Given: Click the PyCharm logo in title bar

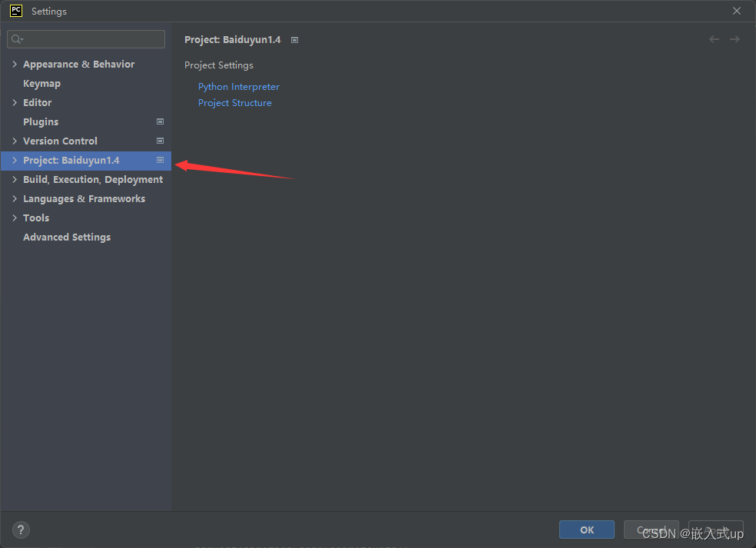Looking at the screenshot, I should [x=16, y=11].
